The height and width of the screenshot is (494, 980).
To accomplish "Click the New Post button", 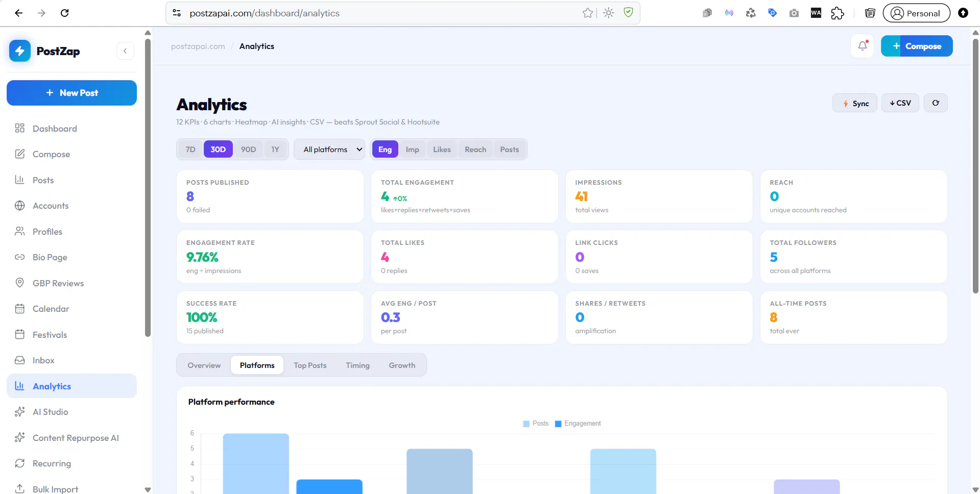I will 71,93.
